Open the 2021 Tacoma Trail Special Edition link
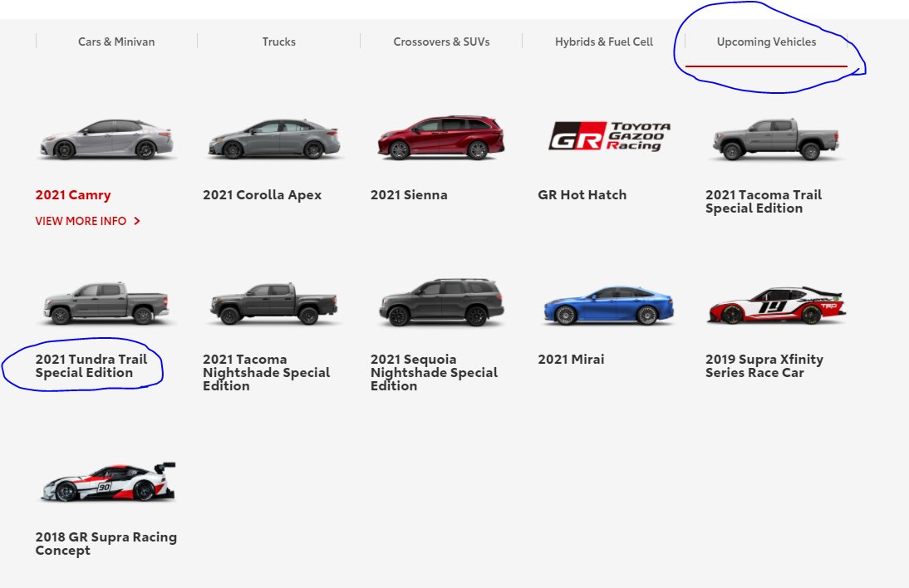The image size is (909, 588). click(x=764, y=202)
